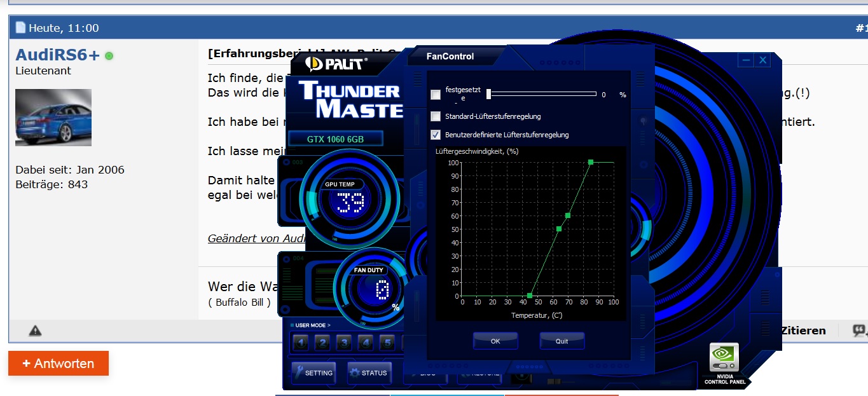The width and height of the screenshot is (868, 396).
Task: Click the Antworten reply button
Action: click(59, 364)
